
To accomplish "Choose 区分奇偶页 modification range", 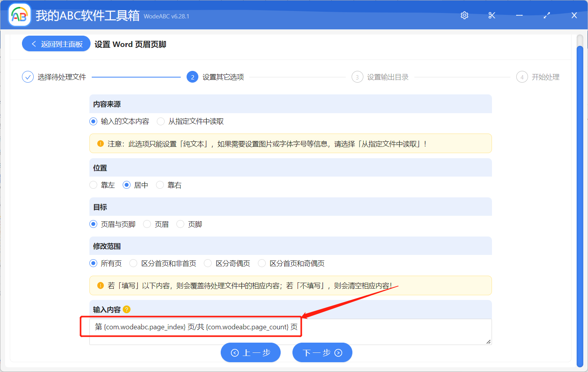I will (207, 263).
